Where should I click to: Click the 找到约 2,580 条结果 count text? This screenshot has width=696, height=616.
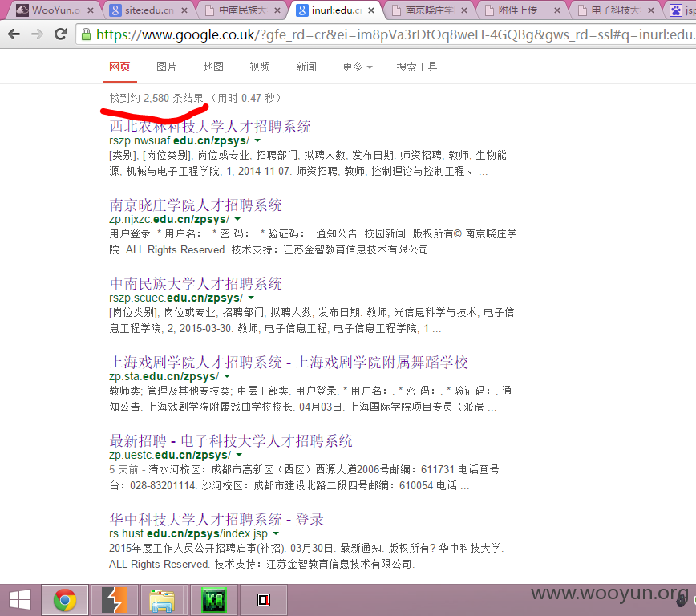click(156, 98)
